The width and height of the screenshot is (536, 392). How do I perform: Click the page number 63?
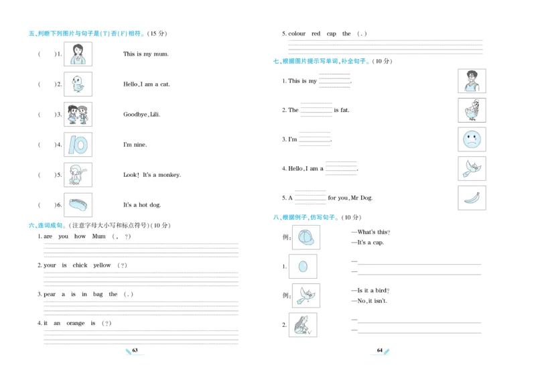tap(135, 350)
